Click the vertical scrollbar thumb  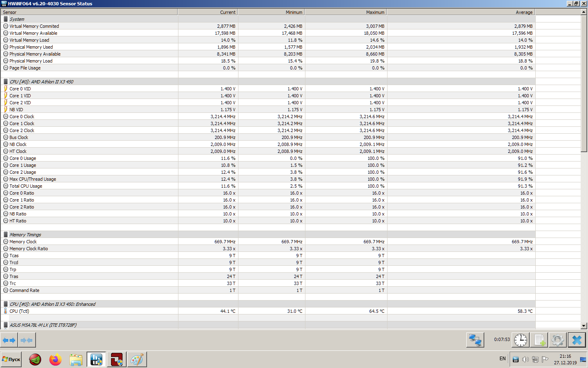click(584, 83)
